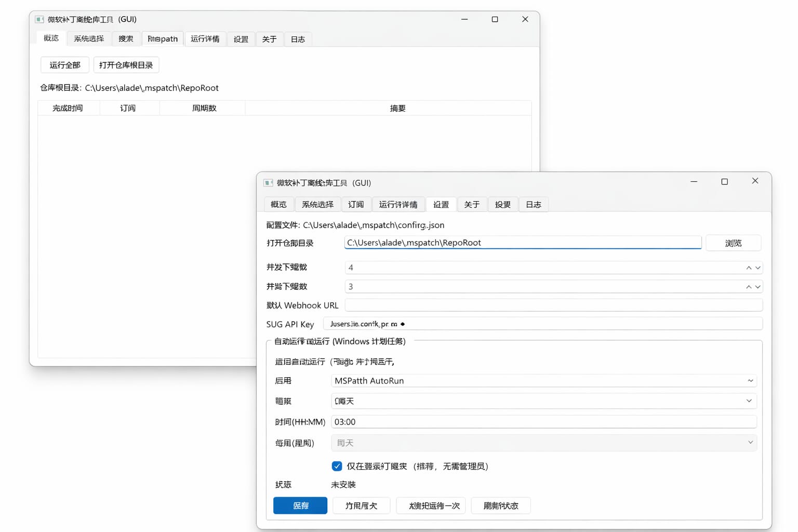Click the 运行全部 button
798x532 pixels.
[x=65, y=65]
